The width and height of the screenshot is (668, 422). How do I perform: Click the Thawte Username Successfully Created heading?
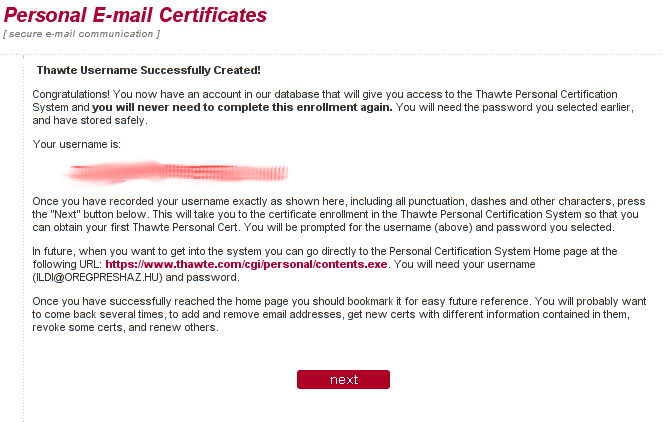coord(148,70)
